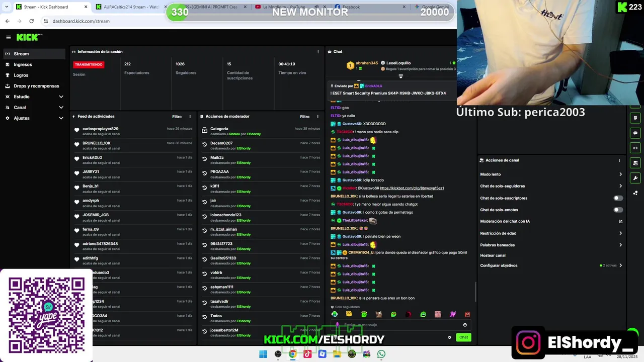
Task: Click Hostear canal option
Action: coord(493,255)
